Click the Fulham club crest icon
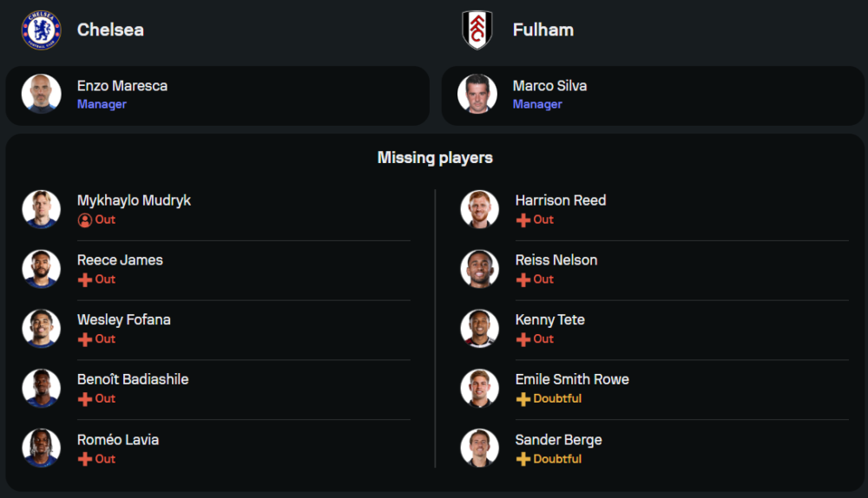Screen dimensions: 868x498 click(477, 29)
